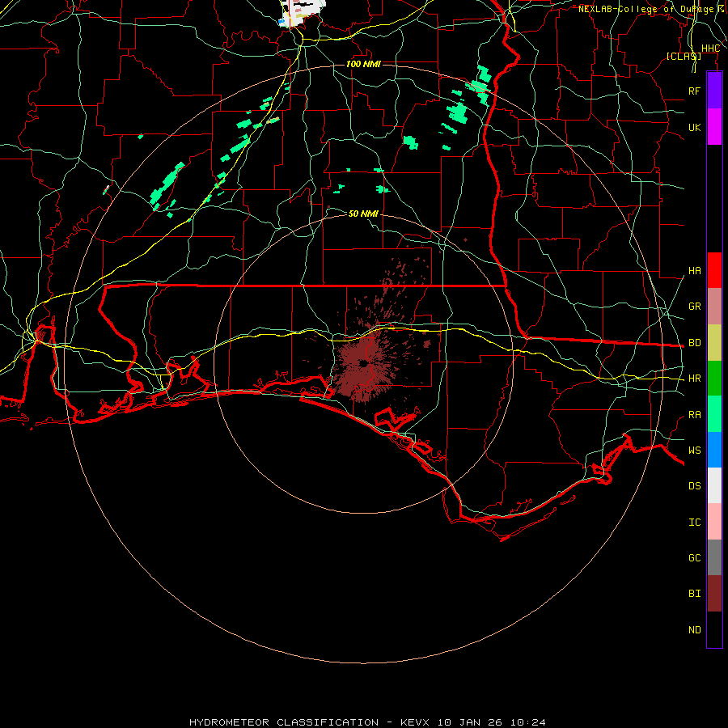This screenshot has width=728, height=728.
Task: Click the WS blue legend swatch
Action: coord(714,450)
